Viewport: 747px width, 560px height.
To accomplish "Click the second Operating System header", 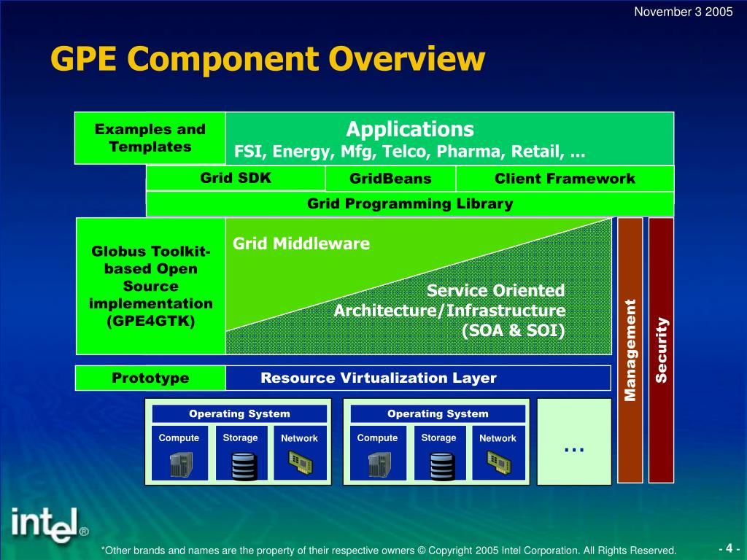I will 438,414.
